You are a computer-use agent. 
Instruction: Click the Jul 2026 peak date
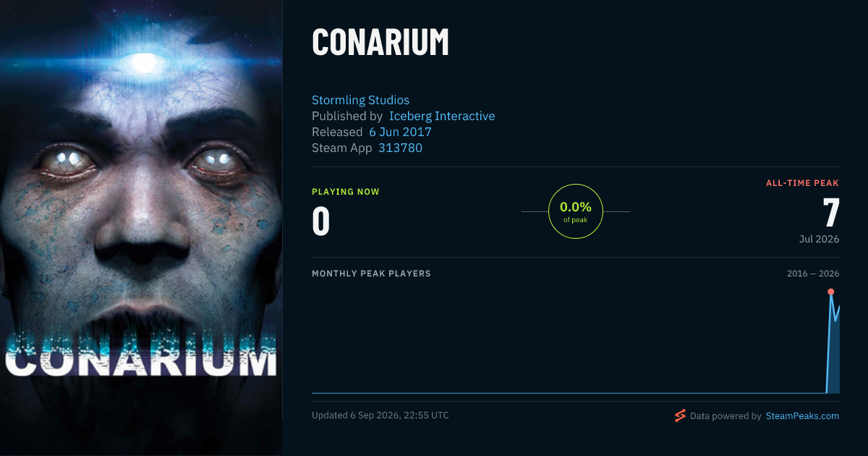coord(819,239)
